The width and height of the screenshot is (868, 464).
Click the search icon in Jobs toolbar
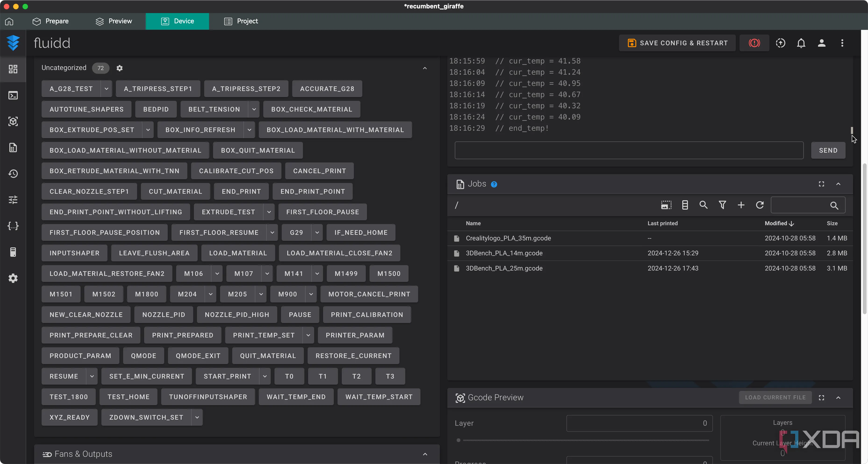click(x=703, y=205)
